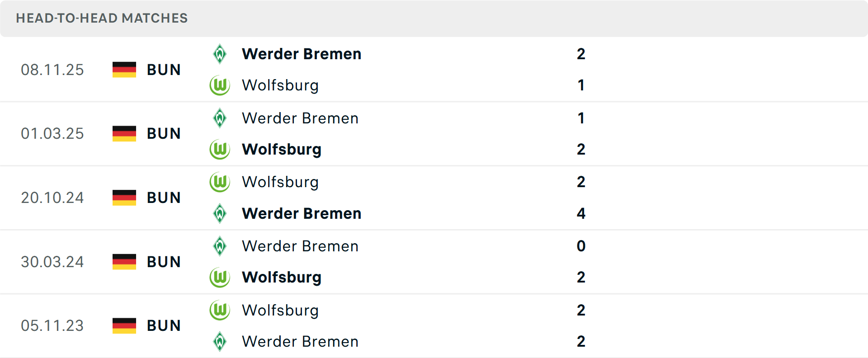Click the date 05.11.23

point(52,325)
